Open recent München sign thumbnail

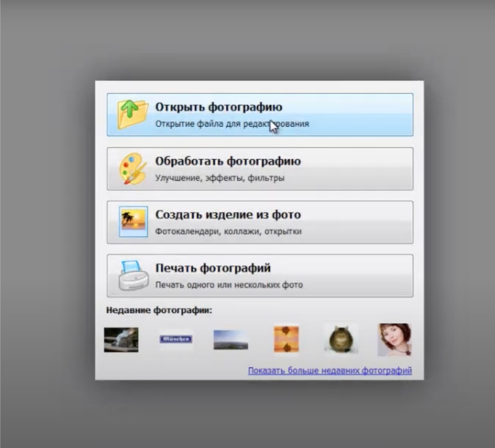point(176,339)
